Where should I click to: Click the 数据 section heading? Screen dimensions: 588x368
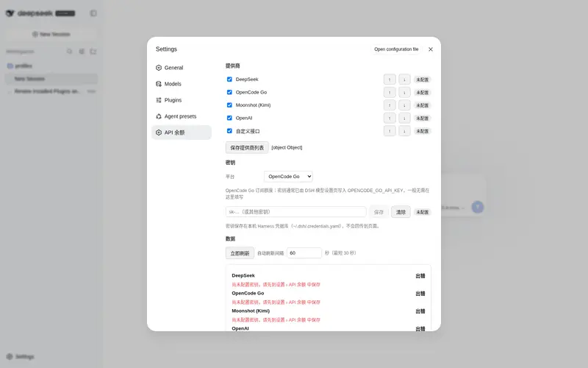(230, 238)
